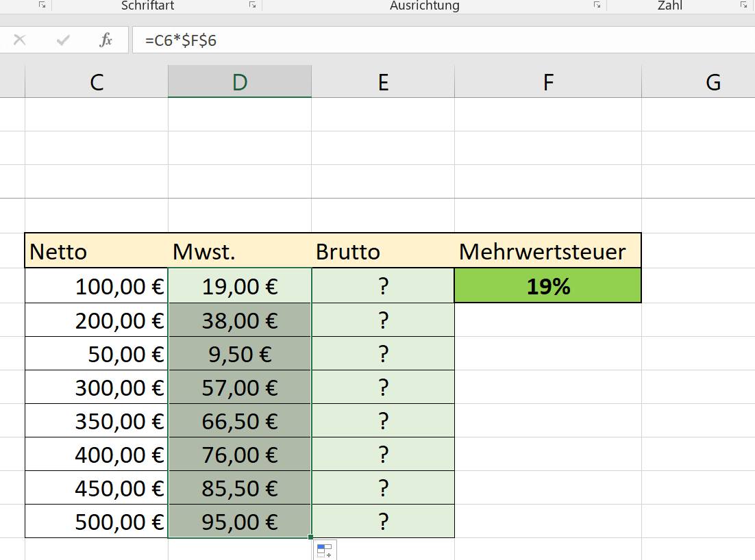The height and width of the screenshot is (560, 755).
Task: Confirm entry with the checkmark icon
Action: pos(63,40)
